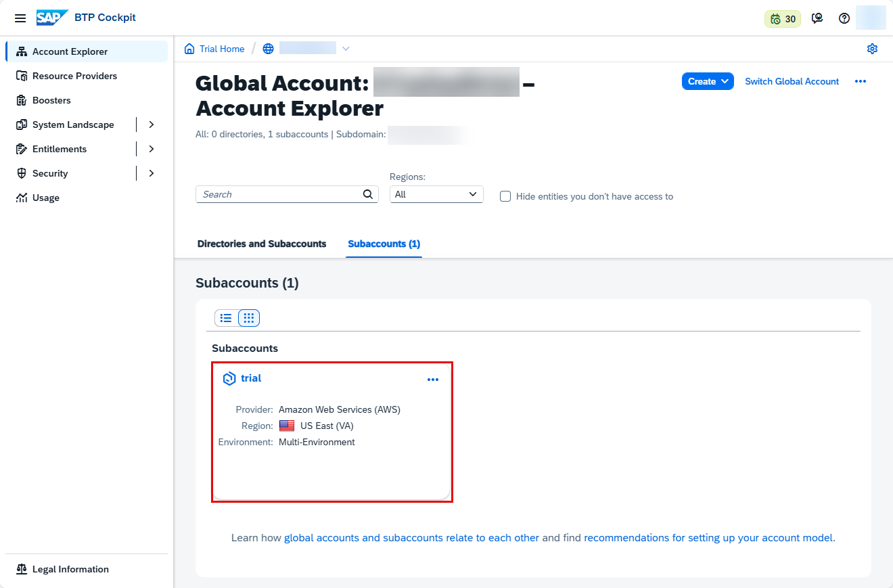The height and width of the screenshot is (588, 893).
Task: Select the Subaccounts (1) tab
Action: coord(384,244)
